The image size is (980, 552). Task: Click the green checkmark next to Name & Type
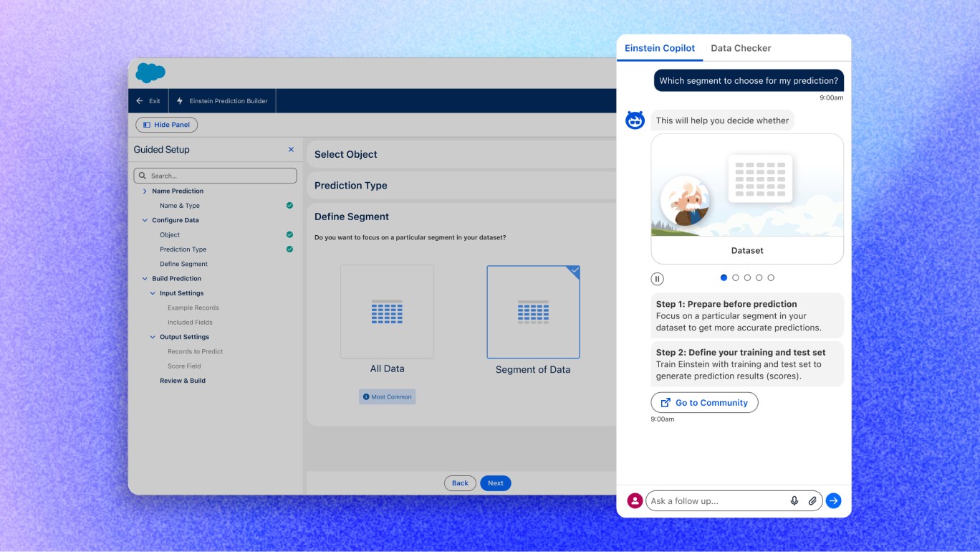pyautogui.click(x=289, y=206)
